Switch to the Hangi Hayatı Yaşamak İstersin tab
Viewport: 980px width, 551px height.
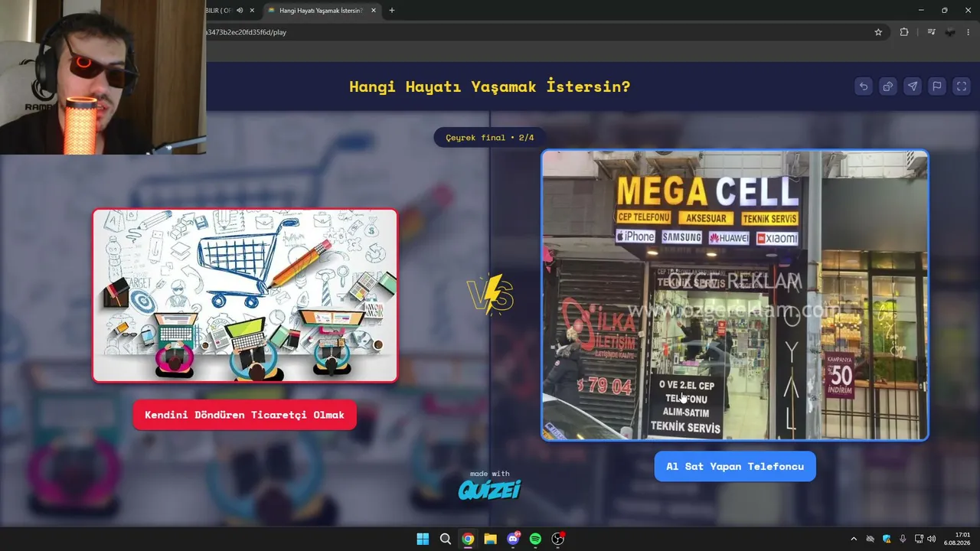[322, 11]
